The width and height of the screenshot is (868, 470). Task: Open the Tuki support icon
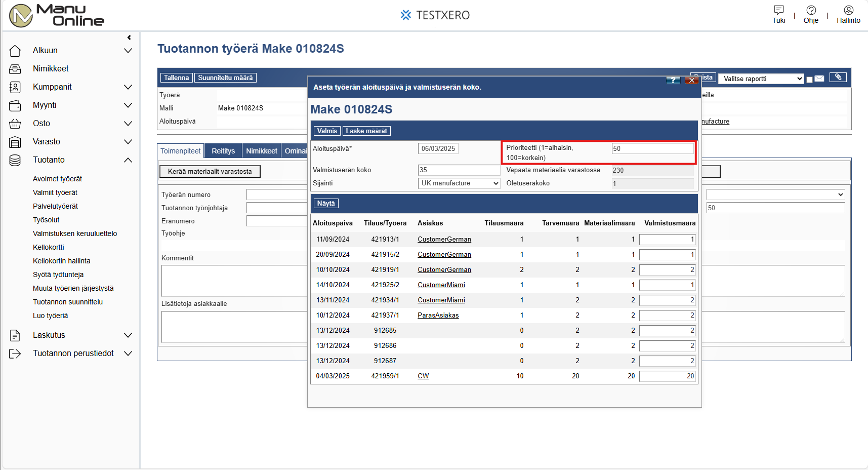[778, 10]
